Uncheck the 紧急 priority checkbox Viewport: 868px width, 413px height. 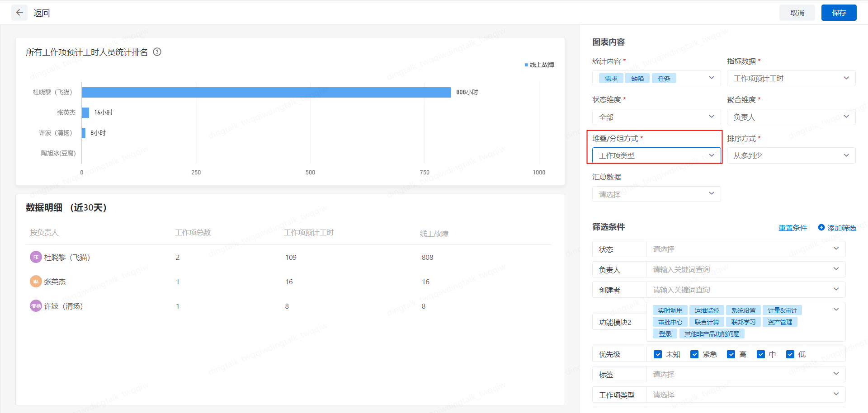694,354
